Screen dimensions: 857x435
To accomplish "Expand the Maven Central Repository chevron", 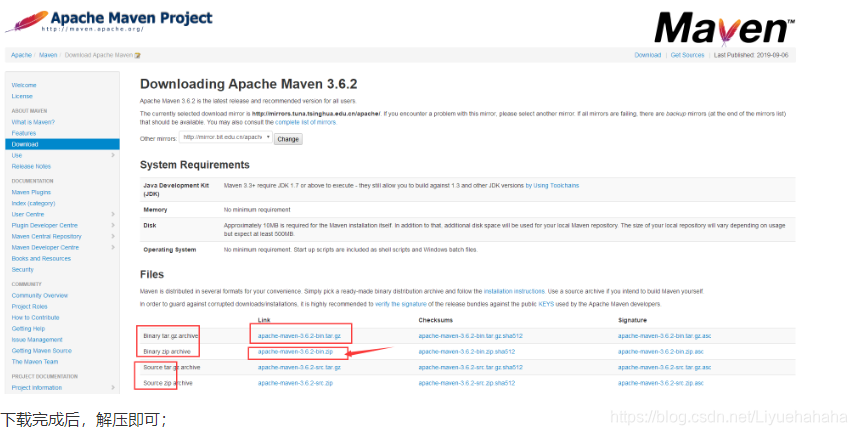I will point(113,236).
